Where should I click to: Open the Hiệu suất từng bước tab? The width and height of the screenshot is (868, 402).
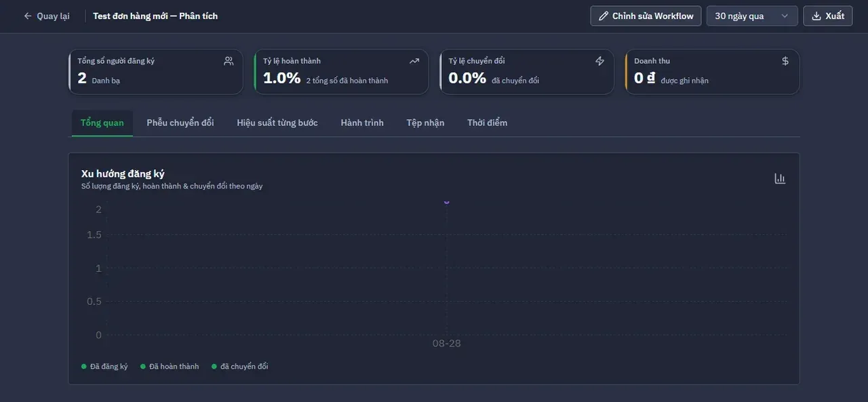pos(277,123)
